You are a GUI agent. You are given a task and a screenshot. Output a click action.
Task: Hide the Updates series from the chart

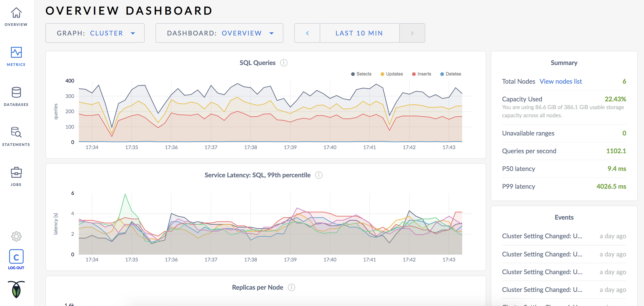point(392,74)
